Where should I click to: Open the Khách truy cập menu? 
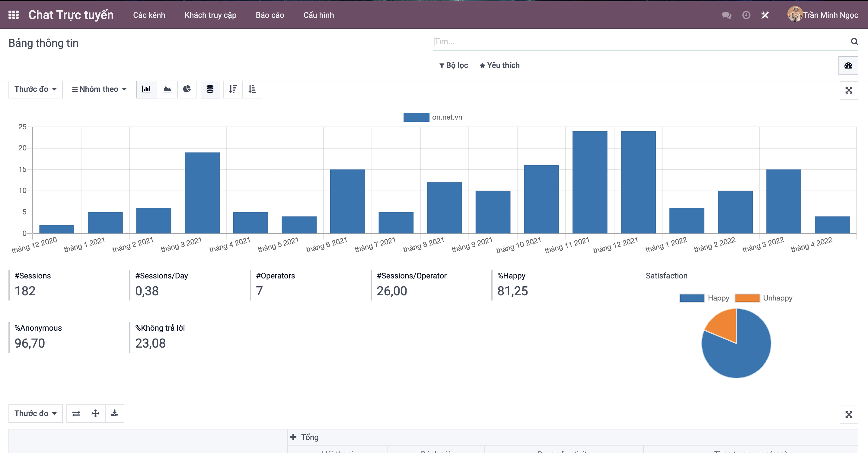point(210,15)
